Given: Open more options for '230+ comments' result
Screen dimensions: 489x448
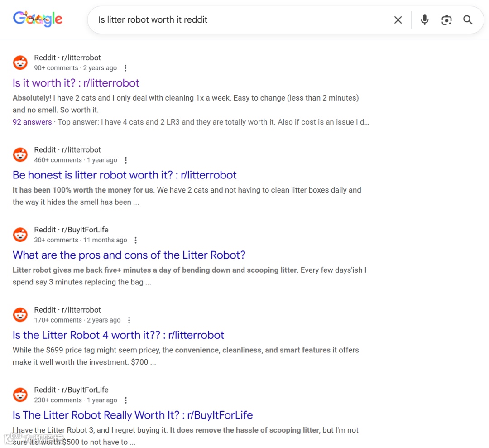Looking at the screenshot, I should point(126,400).
